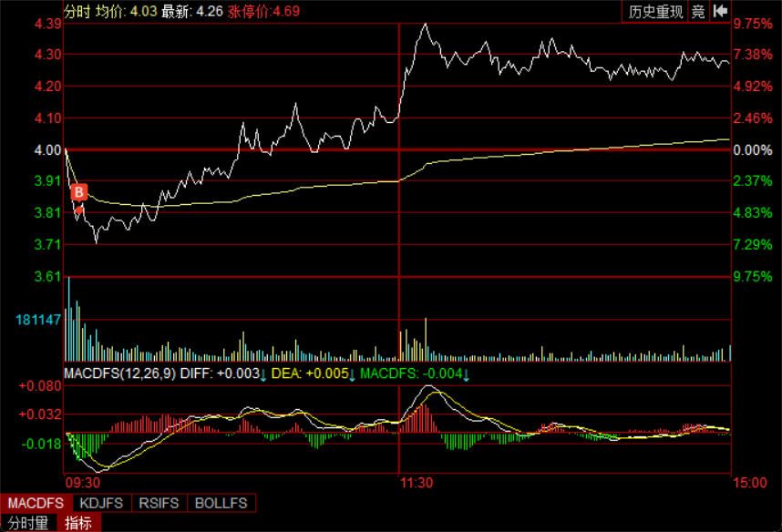Image resolution: width=782 pixels, height=532 pixels.
Task: Select the BOLLFS indicator tab
Action: tap(221, 503)
